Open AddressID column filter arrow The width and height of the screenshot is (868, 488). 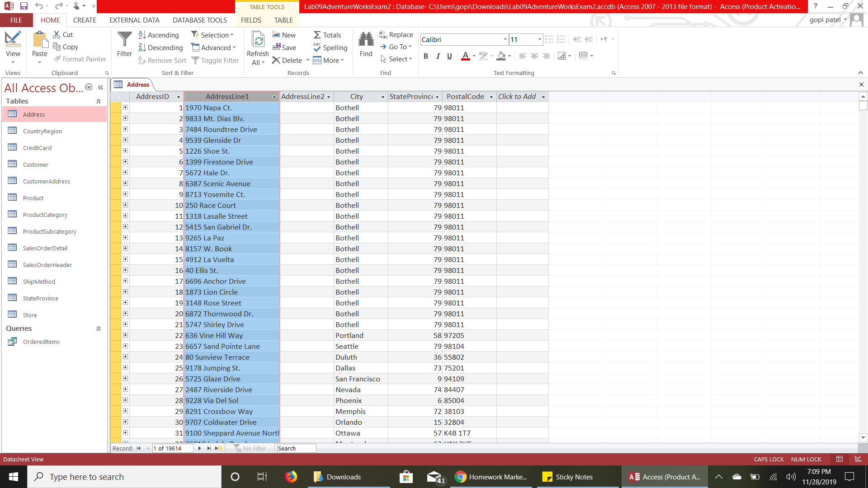pos(179,97)
